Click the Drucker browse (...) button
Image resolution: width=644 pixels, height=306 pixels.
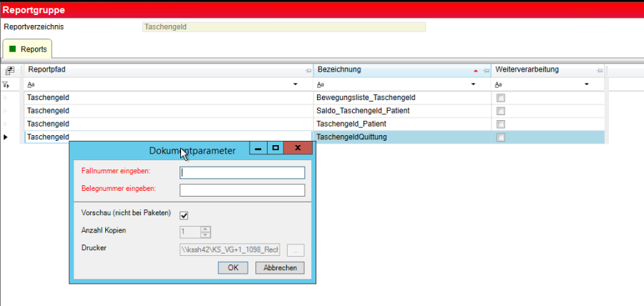point(296,250)
